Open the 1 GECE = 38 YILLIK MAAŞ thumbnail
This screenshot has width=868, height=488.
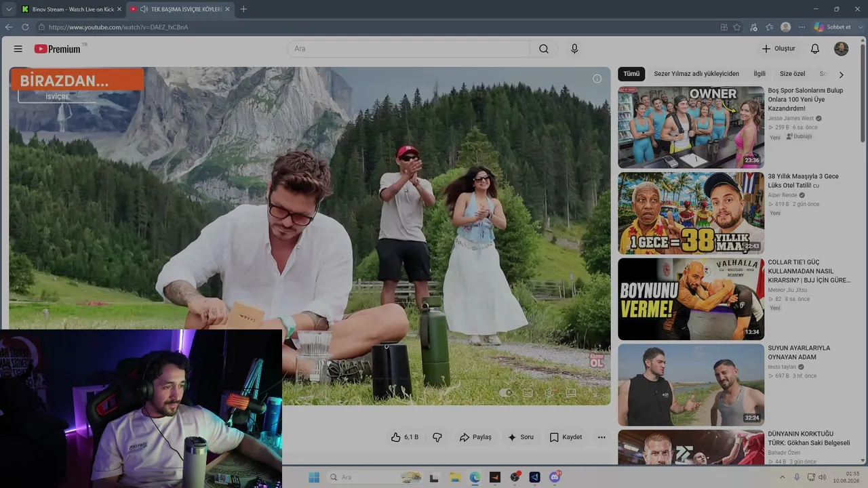pos(691,213)
